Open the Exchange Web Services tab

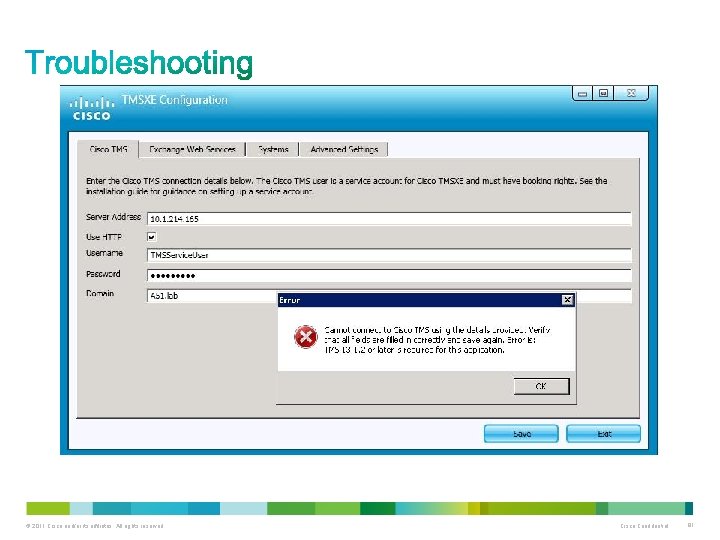(192, 149)
